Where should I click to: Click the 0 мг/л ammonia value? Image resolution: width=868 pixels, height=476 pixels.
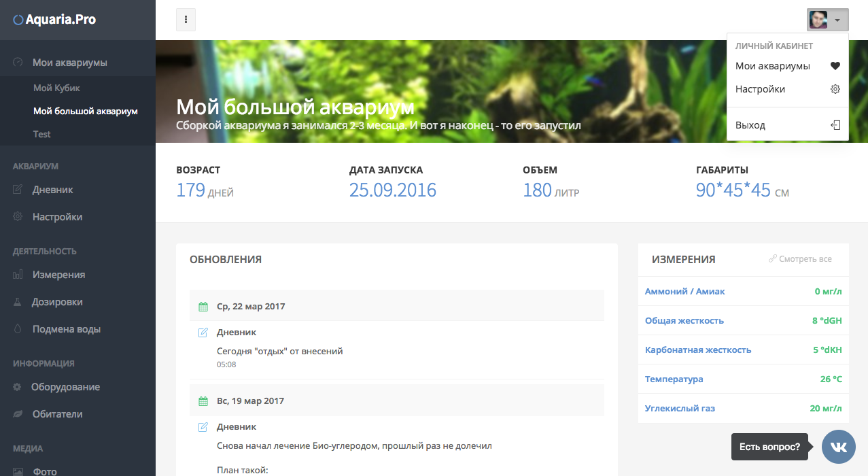[829, 291]
